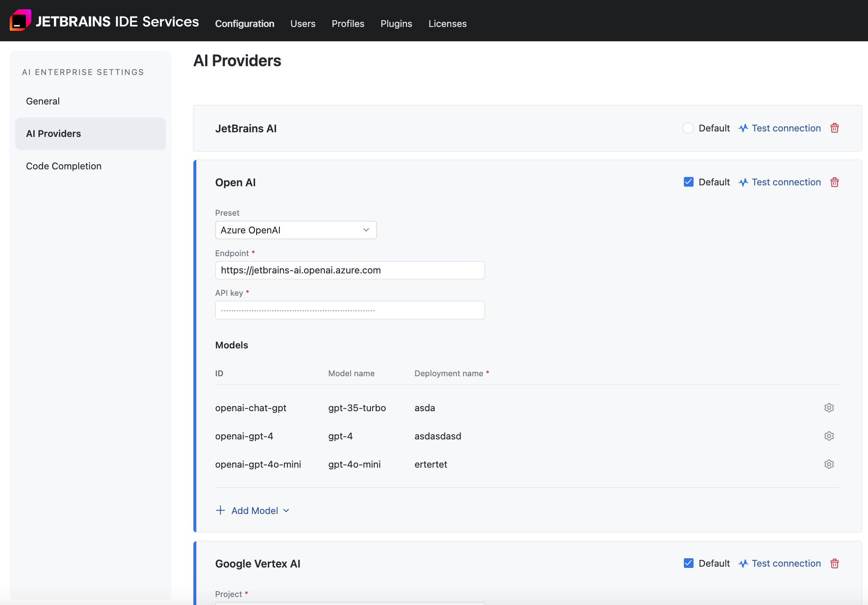
Task: Open the General settings page
Action: [x=43, y=101]
